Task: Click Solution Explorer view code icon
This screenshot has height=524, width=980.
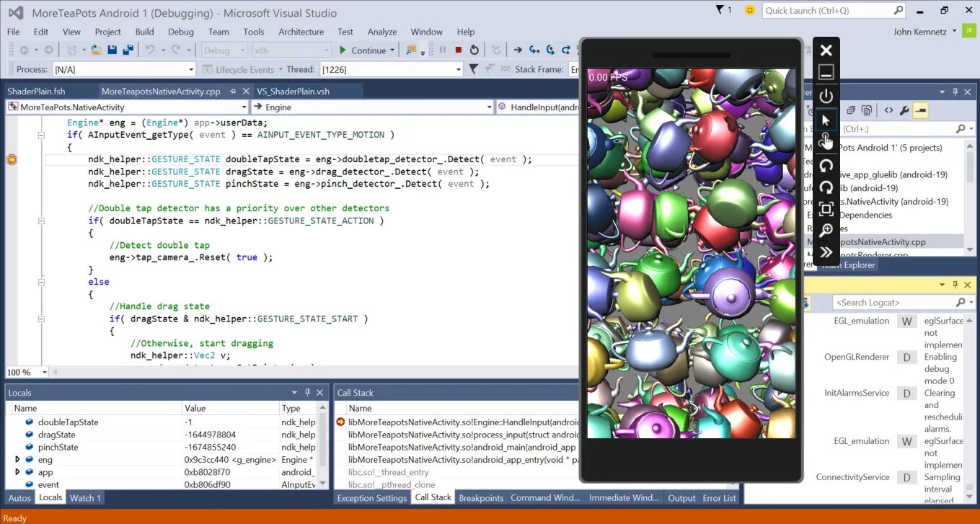Action: [888, 110]
